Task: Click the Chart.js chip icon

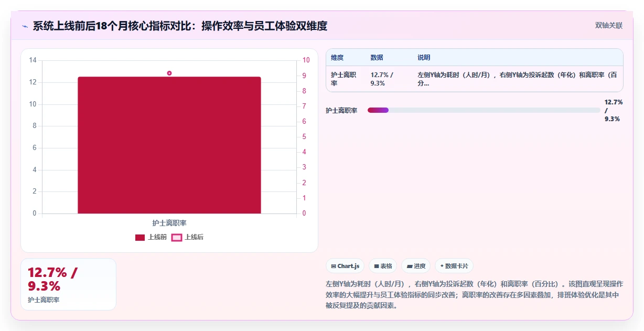Action: tap(334, 266)
